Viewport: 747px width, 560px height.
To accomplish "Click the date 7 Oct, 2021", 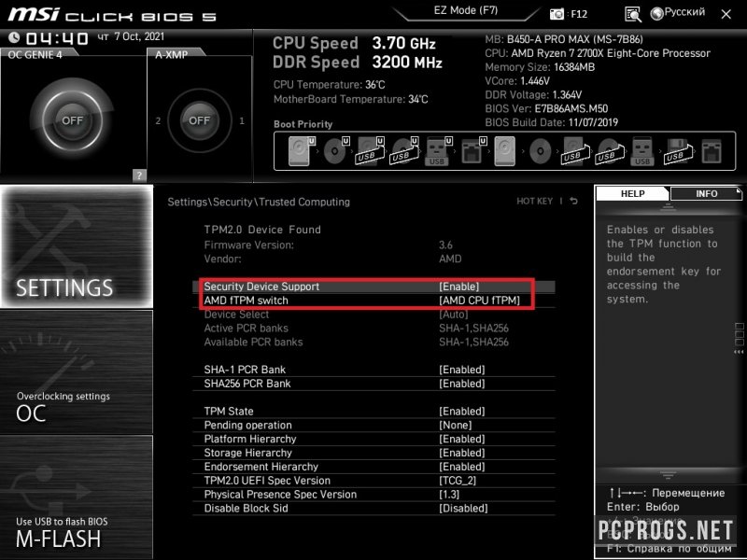I will [x=139, y=36].
